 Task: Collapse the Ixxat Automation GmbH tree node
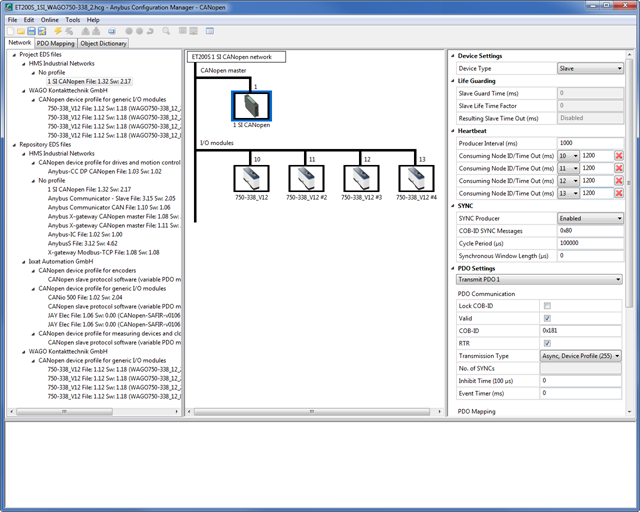(x=24, y=262)
